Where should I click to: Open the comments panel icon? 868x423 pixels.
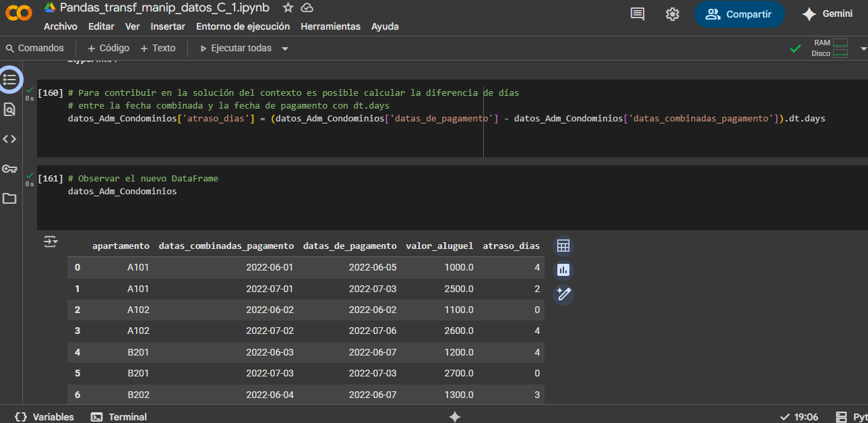point(638,14)
